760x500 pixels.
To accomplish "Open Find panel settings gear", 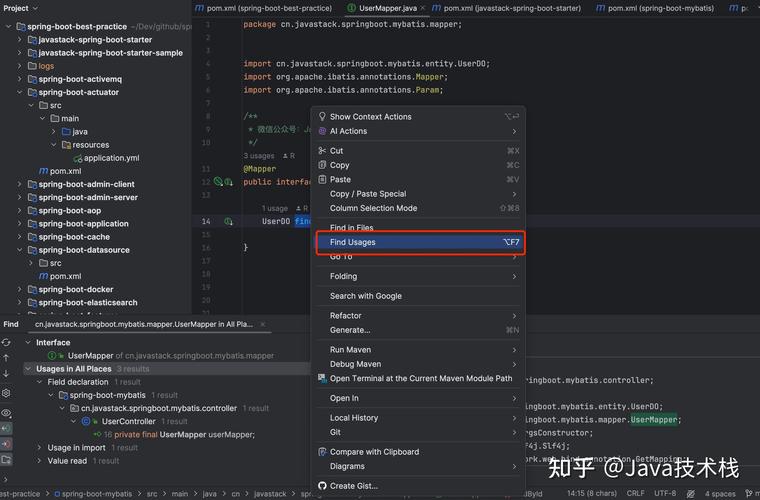I will point(6,393).
